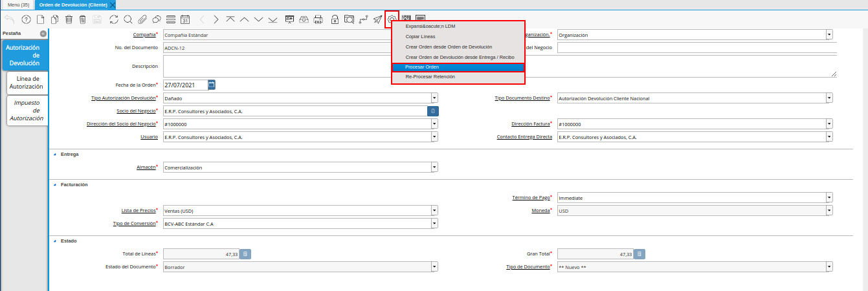Open the calculator for Total de Líneas
Viewport: 868px width, 291px height.
tap(245, 254)
